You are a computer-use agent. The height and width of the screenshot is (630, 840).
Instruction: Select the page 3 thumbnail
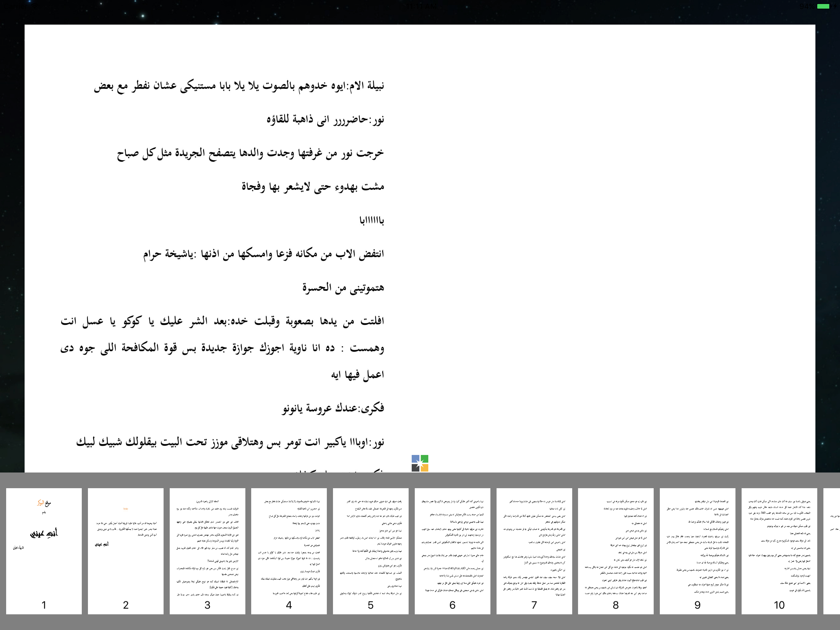[x=207, y=551]
